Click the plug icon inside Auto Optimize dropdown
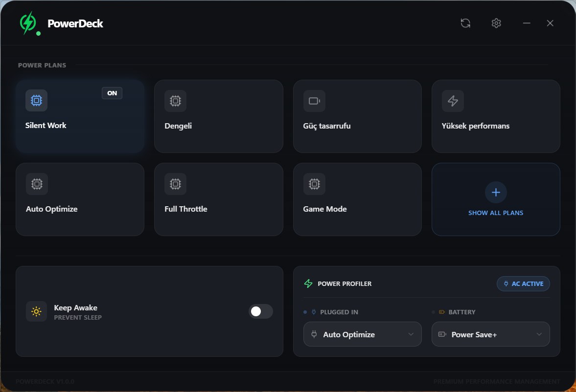The image size is (576, 392). 314,334
